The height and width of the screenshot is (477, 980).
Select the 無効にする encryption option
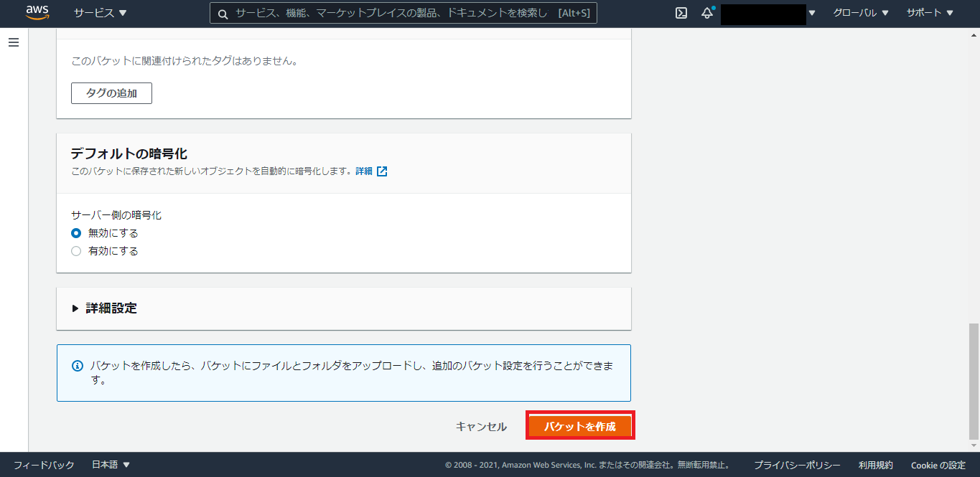[x=76, y=233]
